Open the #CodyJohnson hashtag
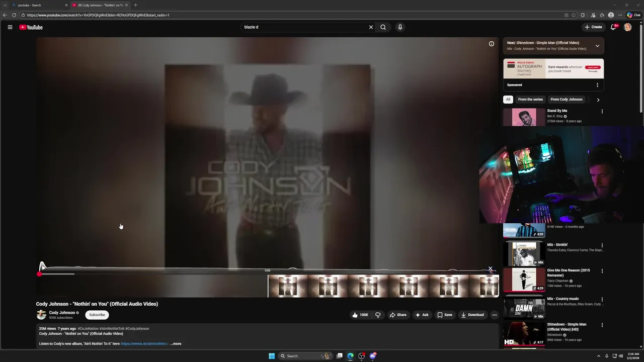644x362 pixels. point(137,328)
